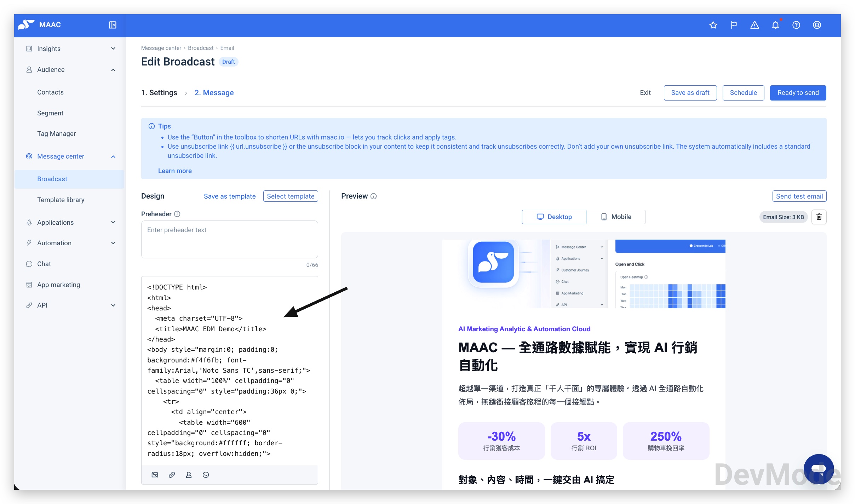Open notifications bell icon

775,25
